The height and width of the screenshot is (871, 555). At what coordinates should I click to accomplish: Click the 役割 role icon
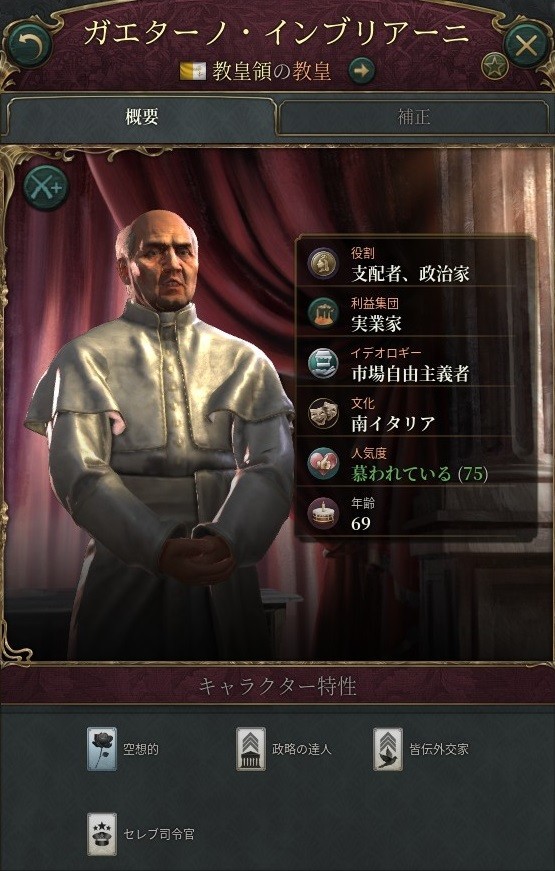click(x=323, y=263)
